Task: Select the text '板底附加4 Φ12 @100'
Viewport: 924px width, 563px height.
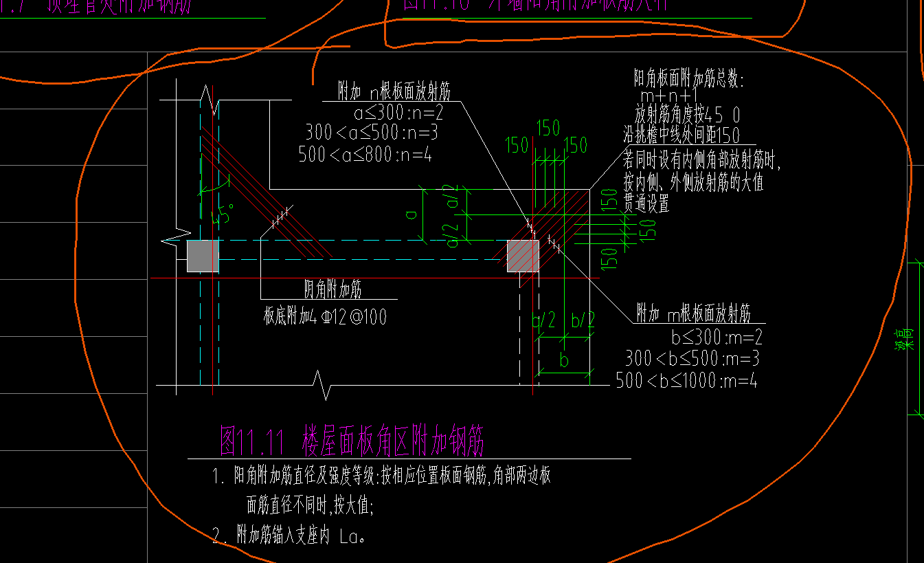Action: click(325, 317)
